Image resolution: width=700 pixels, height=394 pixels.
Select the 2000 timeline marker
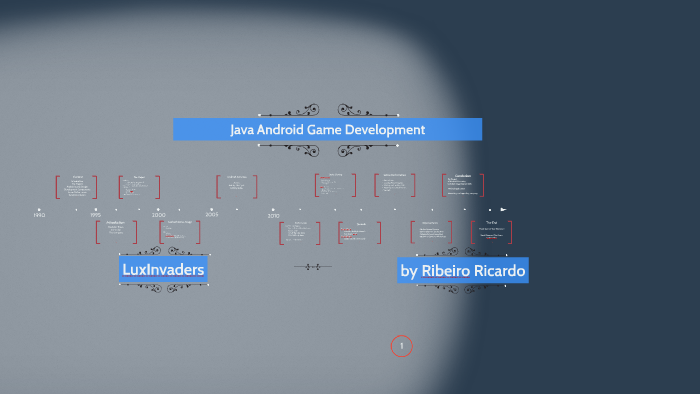click(158, 212)
